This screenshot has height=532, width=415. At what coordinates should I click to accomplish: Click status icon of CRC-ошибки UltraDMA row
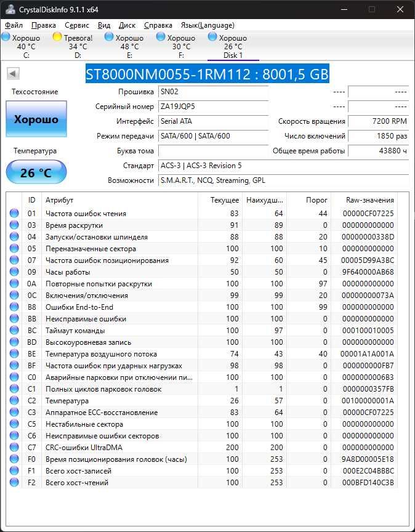point(14,448)
